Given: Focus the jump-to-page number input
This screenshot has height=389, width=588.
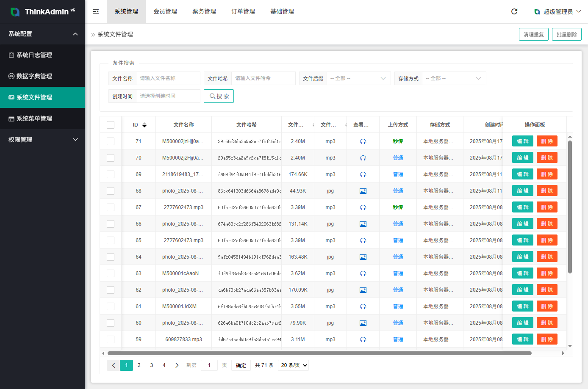Looking at the screenshot, I should [209, 365].
